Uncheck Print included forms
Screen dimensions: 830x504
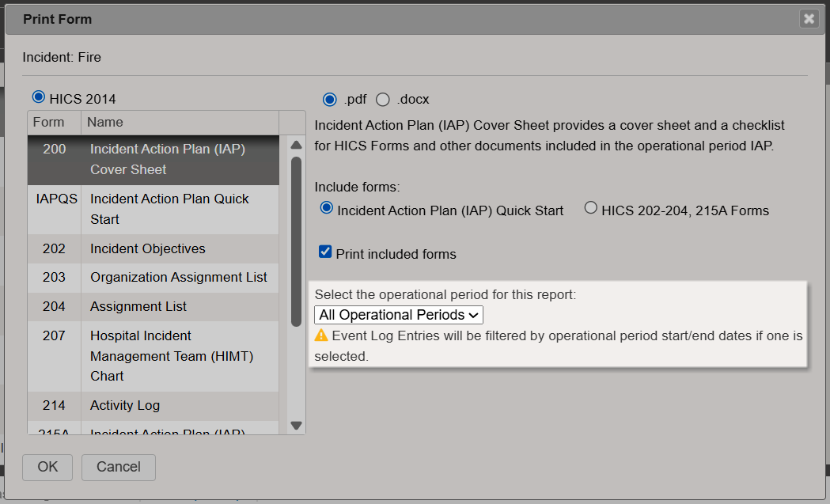(x=325, y=252)
